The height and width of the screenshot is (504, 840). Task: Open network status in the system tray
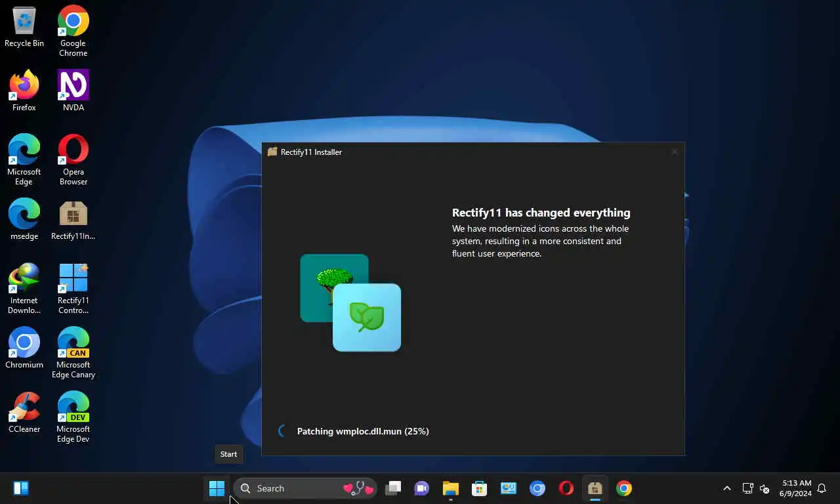coord(747,488)
